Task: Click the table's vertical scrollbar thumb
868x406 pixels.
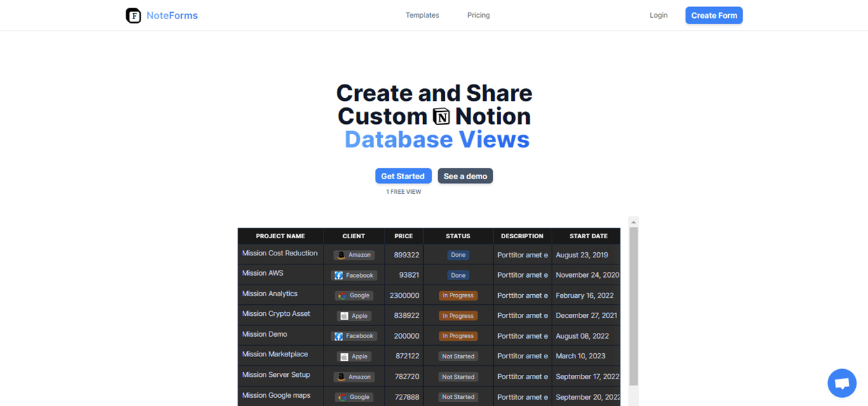Action: click(634, 306)
